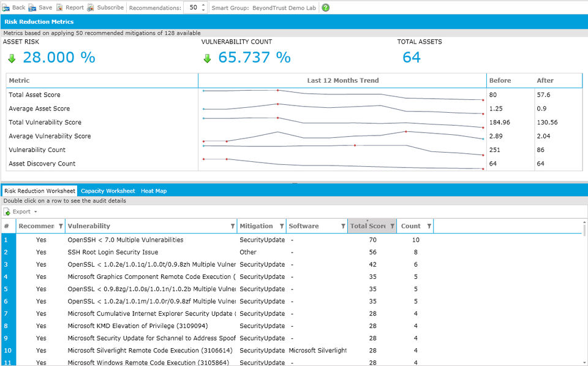Open the green help question icon
The image size is (588, 366).
[325, 7]
